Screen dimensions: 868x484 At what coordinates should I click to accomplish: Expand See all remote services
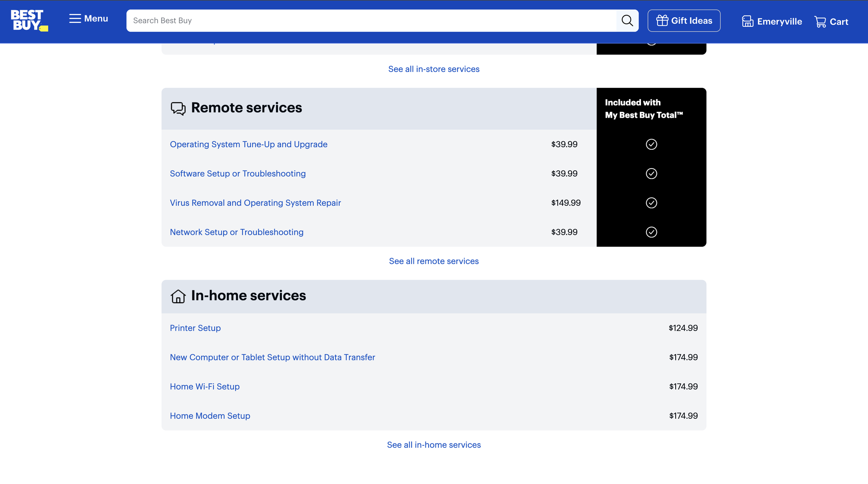click(x=434, y=261)
